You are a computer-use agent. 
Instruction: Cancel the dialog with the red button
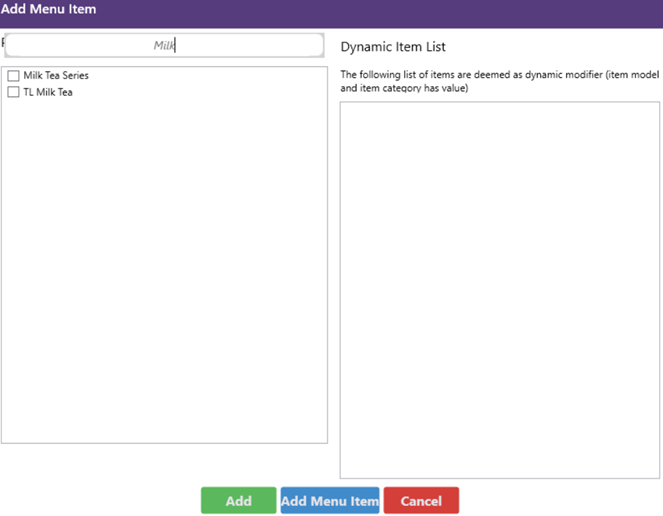click(421, 501)
